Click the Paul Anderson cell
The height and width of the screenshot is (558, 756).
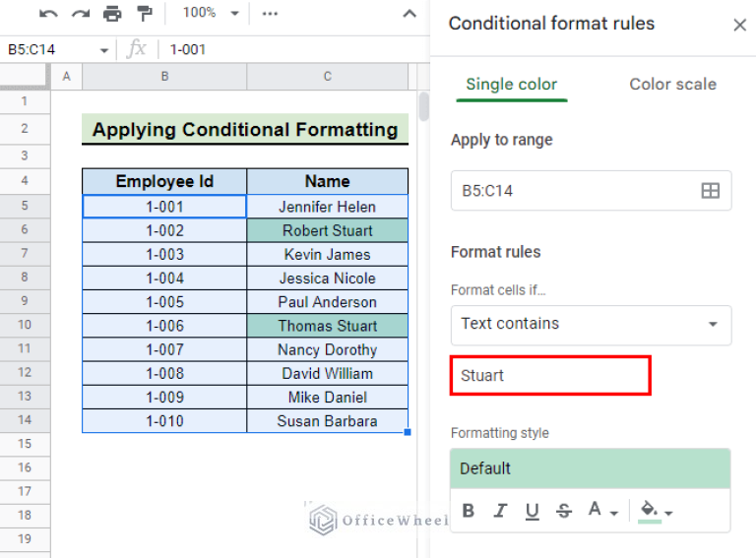point(328,302)
